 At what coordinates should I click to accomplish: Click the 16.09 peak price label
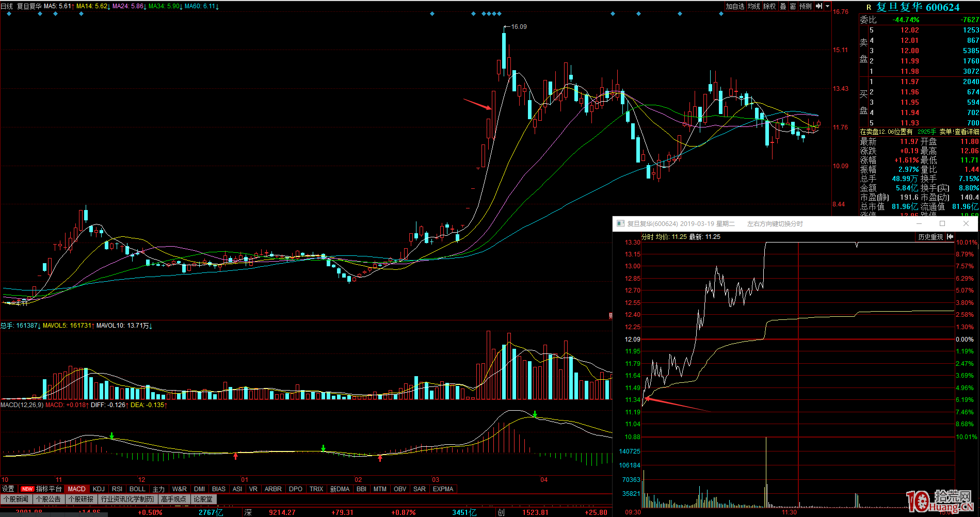click(519, 26)
